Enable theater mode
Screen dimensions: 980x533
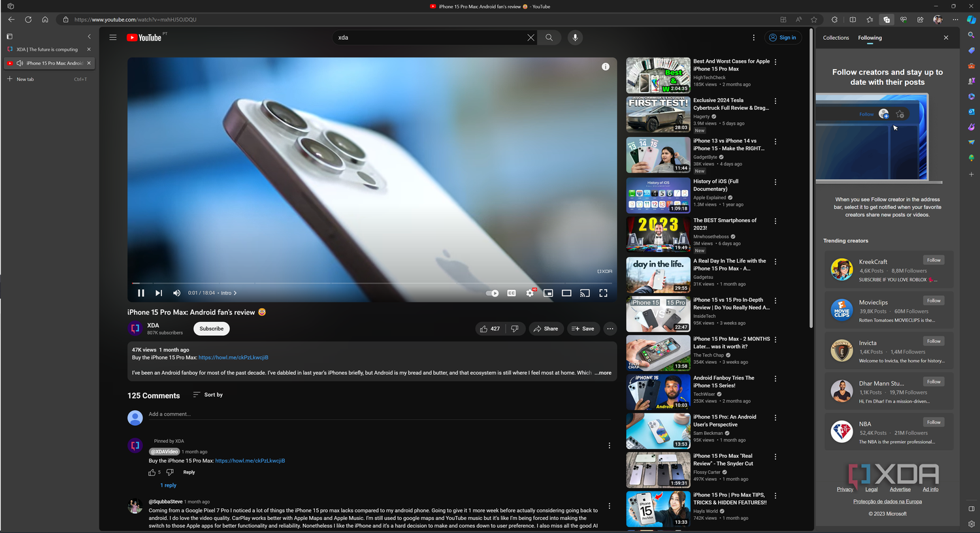(566, 293)
